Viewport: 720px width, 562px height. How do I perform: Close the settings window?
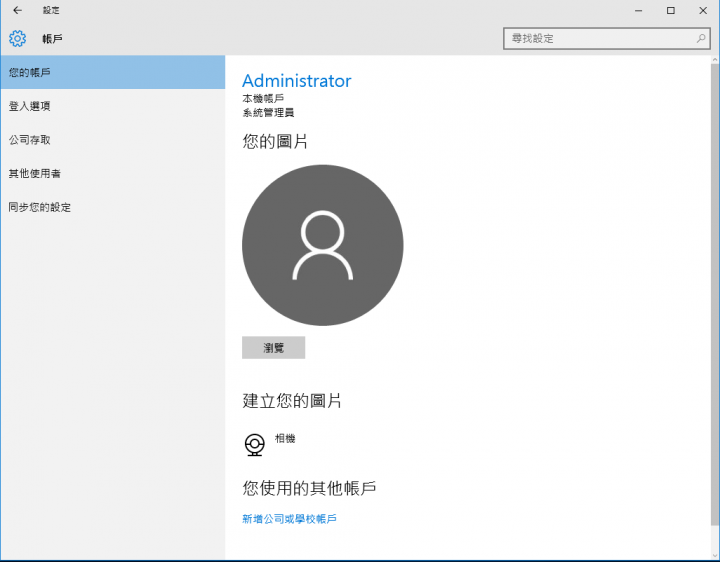[x=703, y=10]
